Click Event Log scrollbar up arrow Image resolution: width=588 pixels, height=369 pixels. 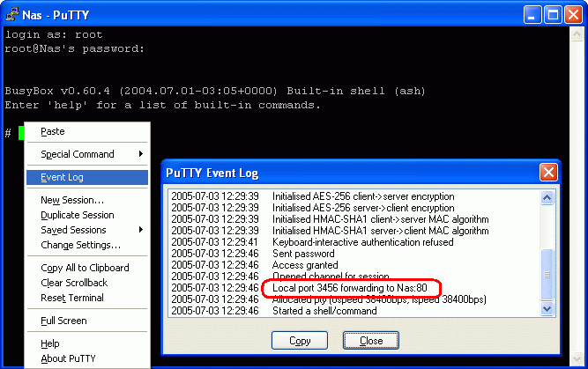[547, 197]
